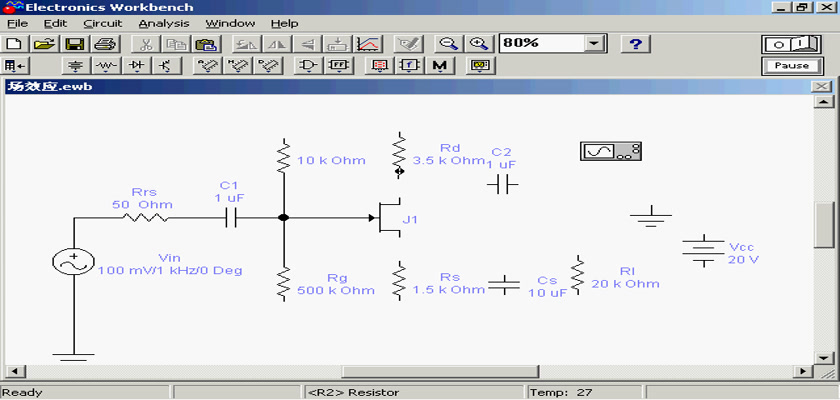Select the Cs capacitor symbol
Image resolution: width=840 pixels, height=400 pixels.
coord(504,284)
